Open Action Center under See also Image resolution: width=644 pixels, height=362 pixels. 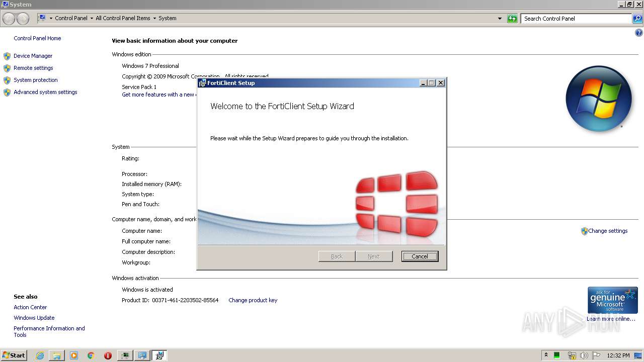click(x=30, y=307)
